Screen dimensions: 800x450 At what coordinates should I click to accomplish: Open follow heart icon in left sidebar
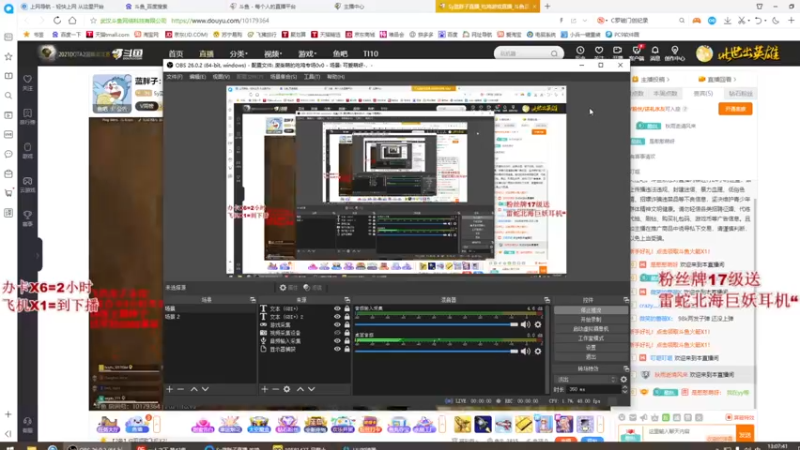[x=28, y=79]
